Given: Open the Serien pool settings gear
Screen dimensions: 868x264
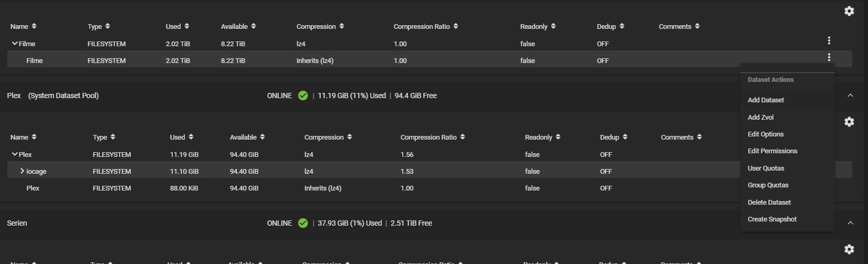Looking at the screenshot, I should [849, 249].
